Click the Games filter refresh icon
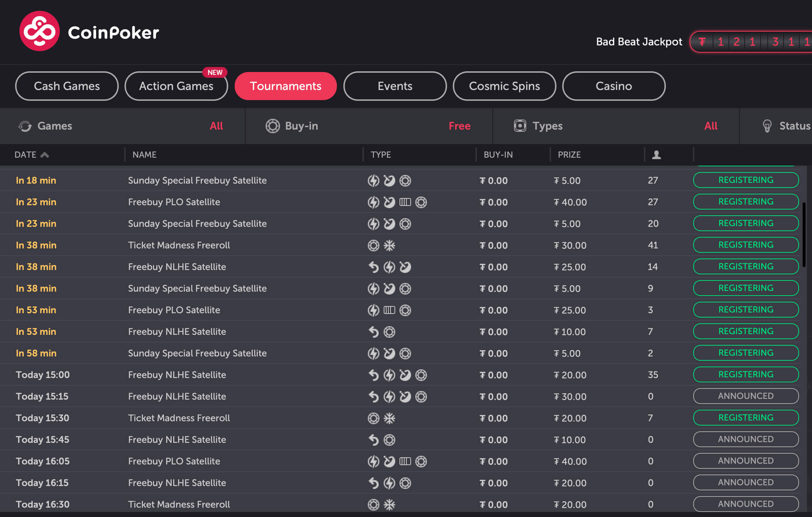 point(25,126)
